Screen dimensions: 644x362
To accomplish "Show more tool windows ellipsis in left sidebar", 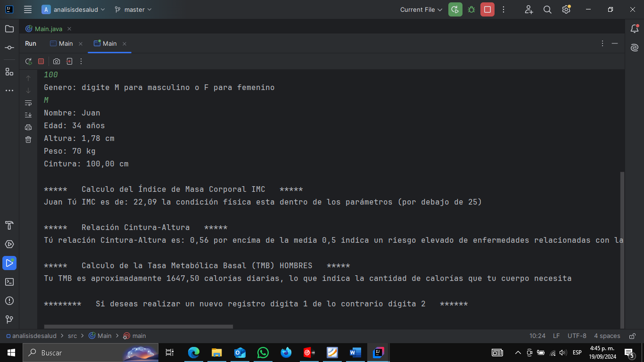I will (x=9, y=90).
